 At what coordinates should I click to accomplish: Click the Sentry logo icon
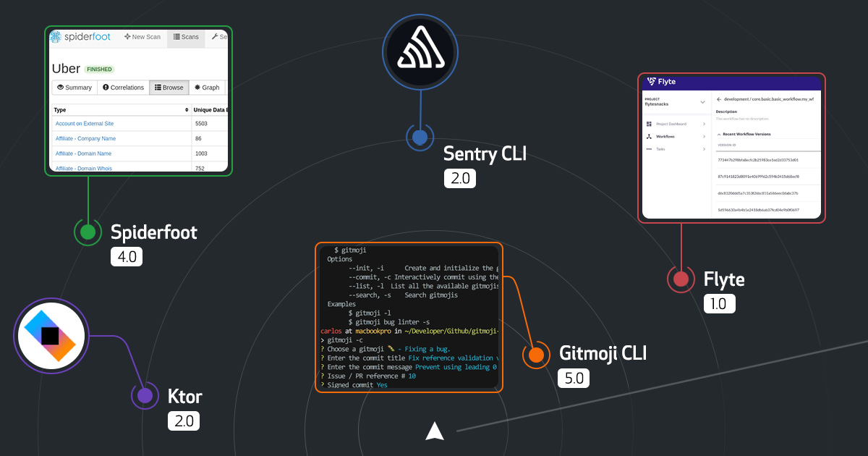click(x=420, y=51)
